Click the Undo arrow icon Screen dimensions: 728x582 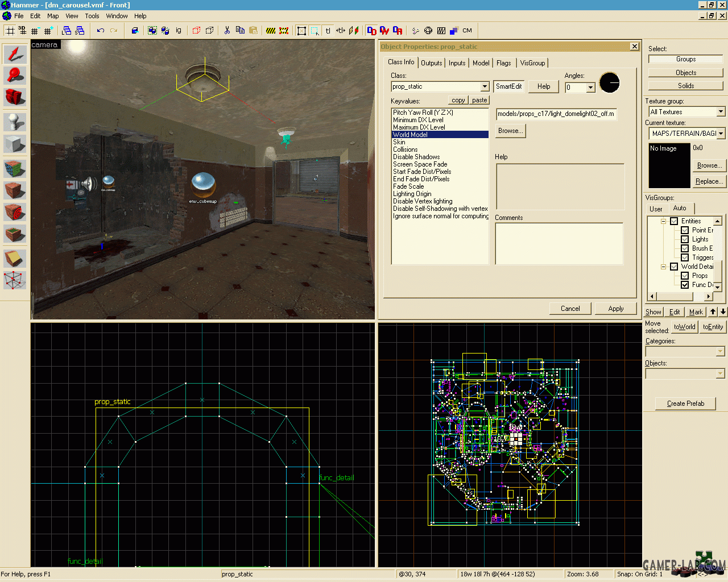point(101,31)
